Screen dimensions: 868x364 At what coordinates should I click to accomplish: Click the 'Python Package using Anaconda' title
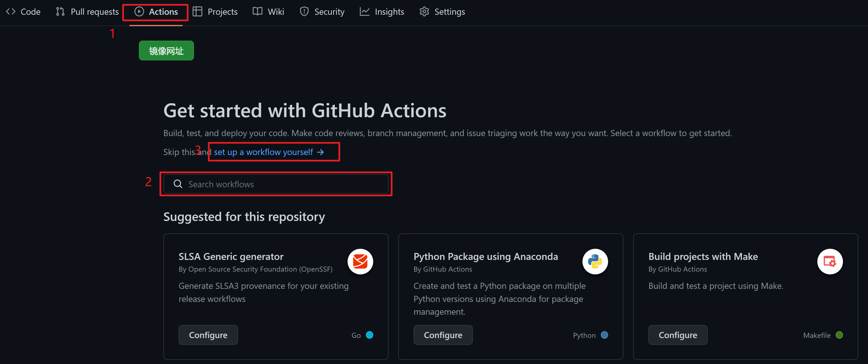tap(486, 257)
